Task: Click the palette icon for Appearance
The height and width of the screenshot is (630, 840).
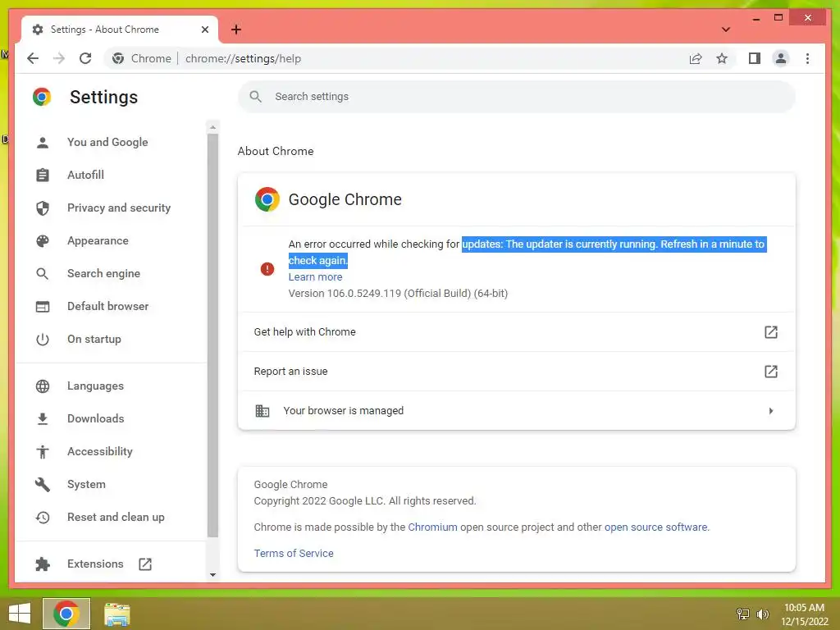Action: (x=43, y=240)
